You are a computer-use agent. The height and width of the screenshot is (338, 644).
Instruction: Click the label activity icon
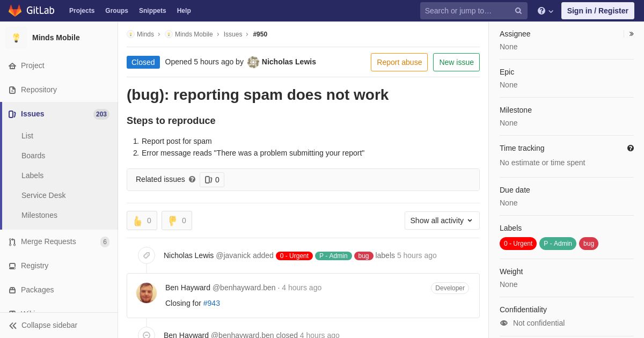147,255
